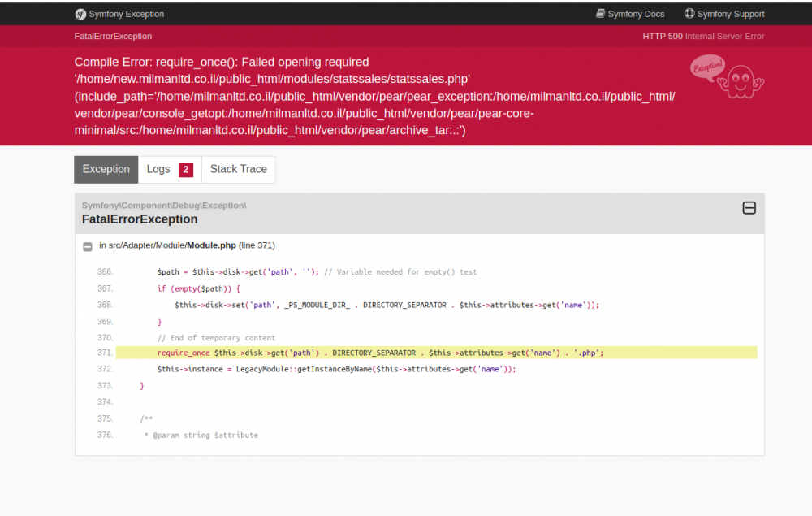The height and width of the screenshot is (516, 812).
Task: Switch to the Logs tab
Action: tap(159, 169)
